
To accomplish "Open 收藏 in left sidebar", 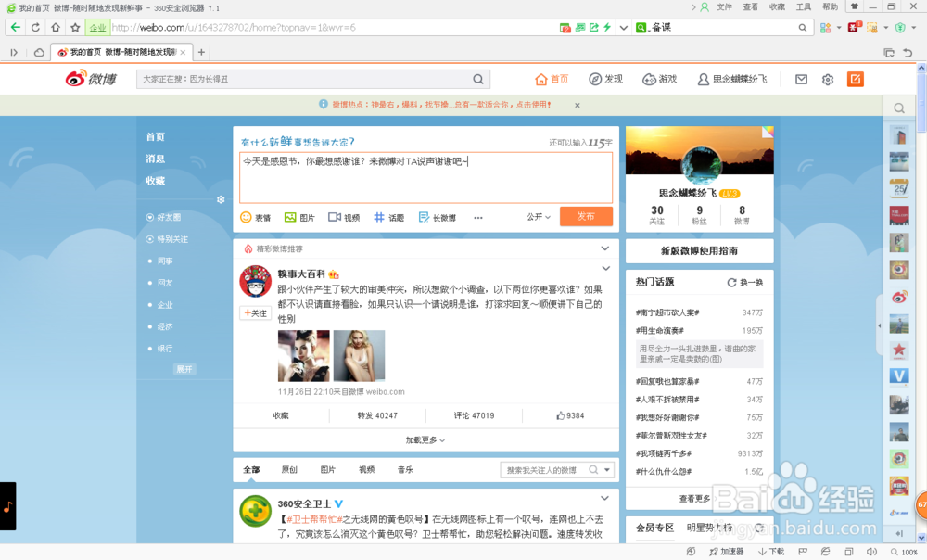I will tap(156, 181).
